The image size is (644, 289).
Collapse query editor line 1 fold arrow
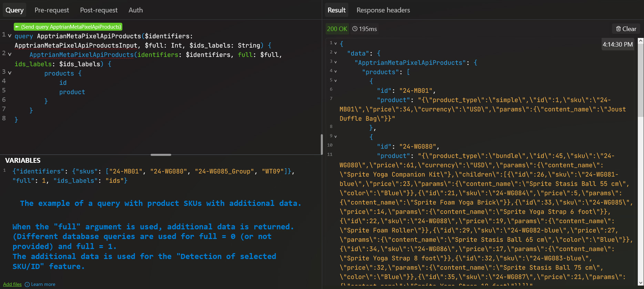click(10, 36)
